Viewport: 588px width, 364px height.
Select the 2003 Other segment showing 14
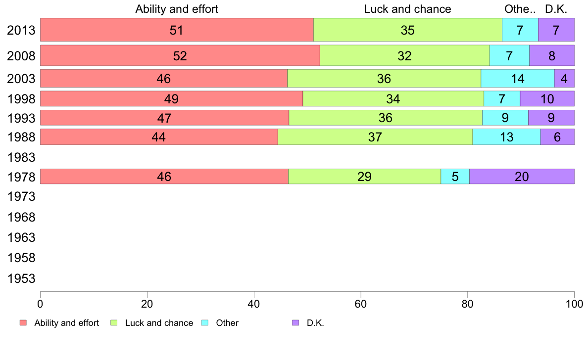coord(517,79)
